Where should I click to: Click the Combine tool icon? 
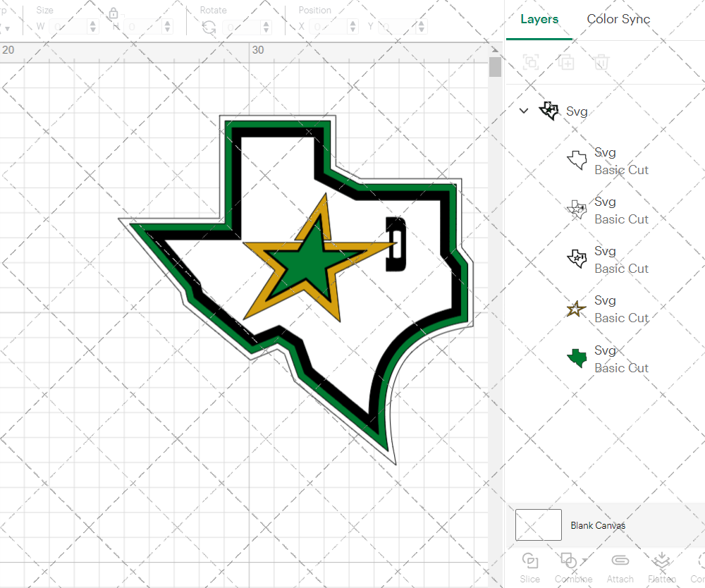[568, 561]
